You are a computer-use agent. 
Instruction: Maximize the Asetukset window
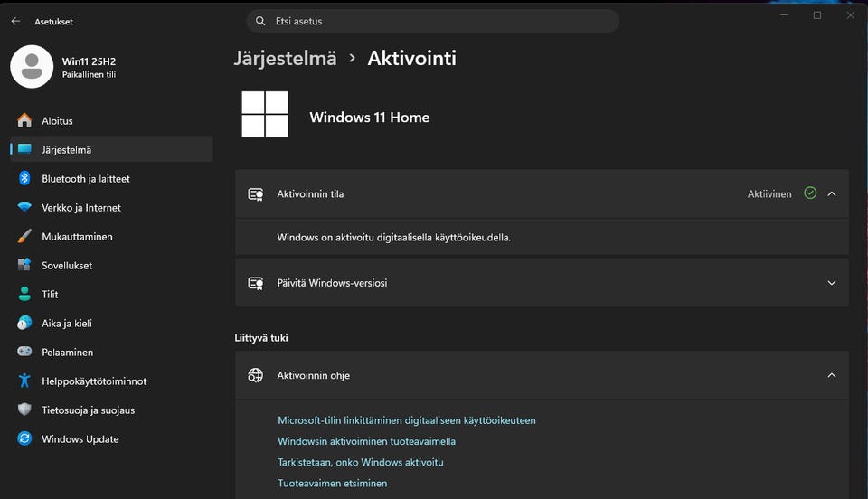point(817,15)
